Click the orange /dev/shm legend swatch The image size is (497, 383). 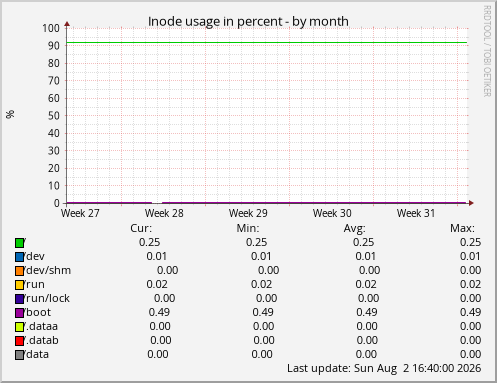[x=20, y=271]
